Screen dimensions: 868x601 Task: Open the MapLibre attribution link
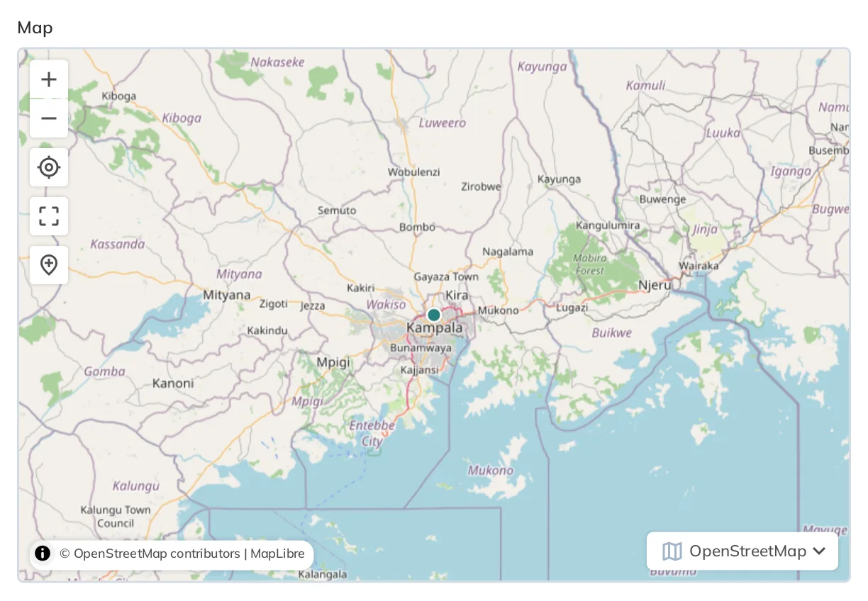pos(277,554)
